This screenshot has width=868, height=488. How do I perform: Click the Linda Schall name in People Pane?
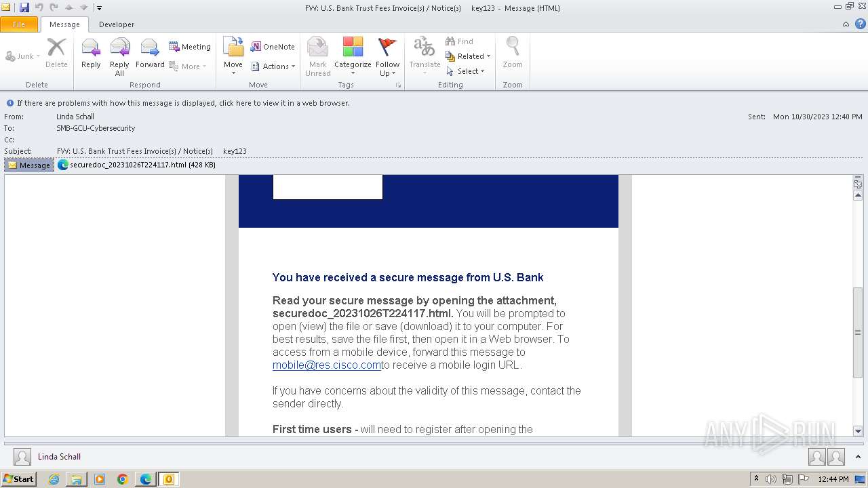coord(59,457)
